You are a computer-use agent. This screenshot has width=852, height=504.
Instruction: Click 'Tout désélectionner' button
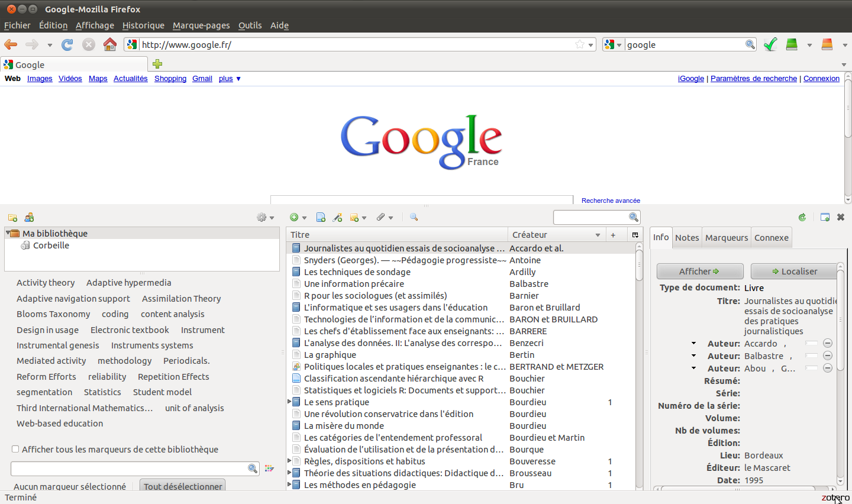[x=183, y=486]
